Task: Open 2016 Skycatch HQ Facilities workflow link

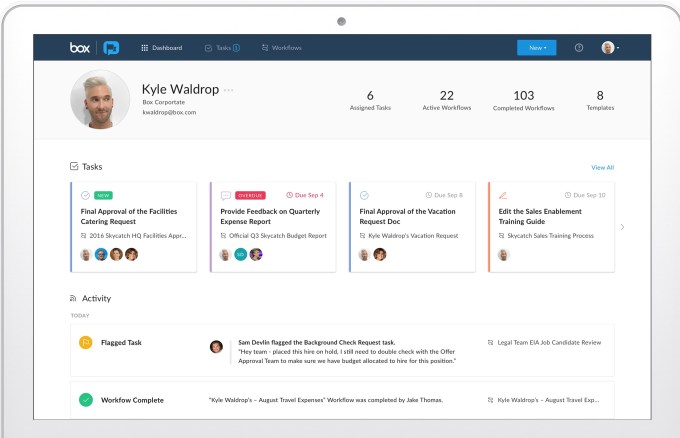Action: [137, 236]
